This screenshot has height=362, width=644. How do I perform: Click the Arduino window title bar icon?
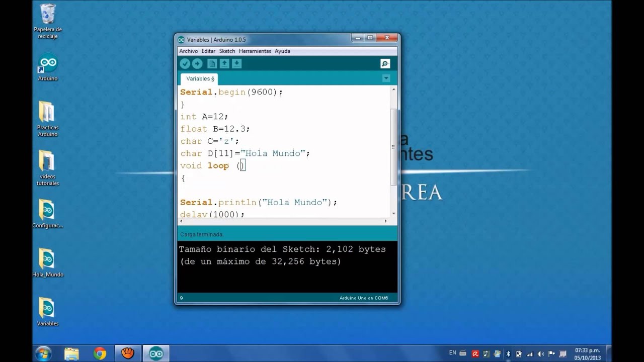point(181,40)
